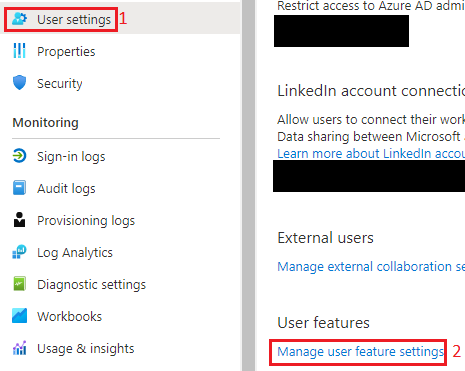This screenshot has height=371, width=465.
Task: Click the Sign-in logs arrow icon
Action: click(19, 156)
